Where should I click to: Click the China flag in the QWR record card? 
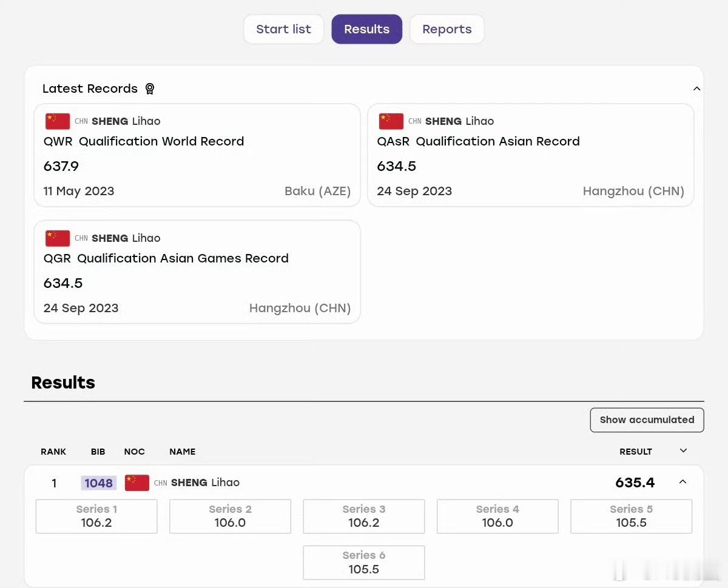58,121
